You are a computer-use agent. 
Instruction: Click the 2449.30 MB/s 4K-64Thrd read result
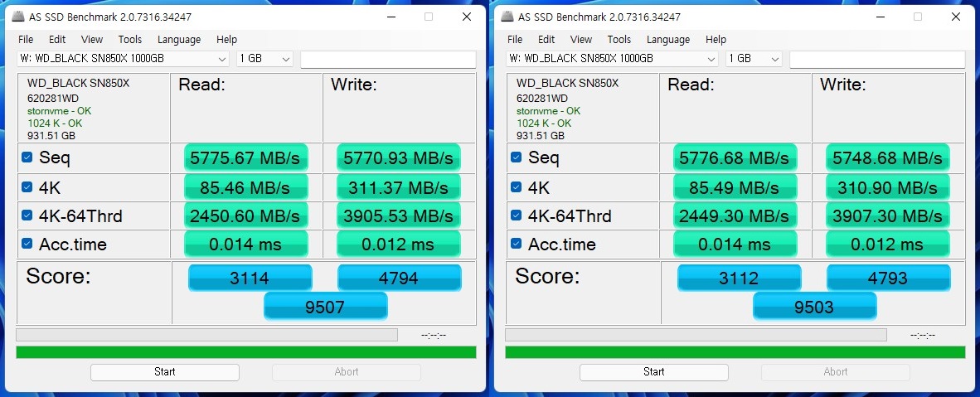pos(735,215)
